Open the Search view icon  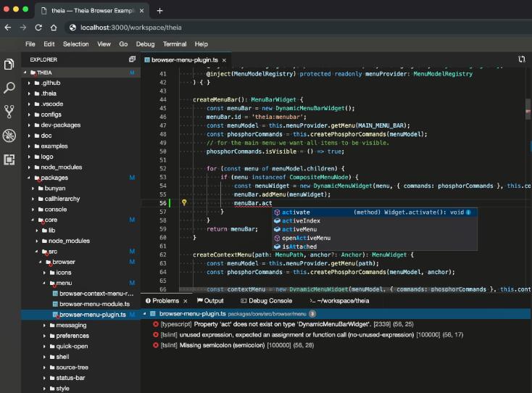(x=9, y=88)
